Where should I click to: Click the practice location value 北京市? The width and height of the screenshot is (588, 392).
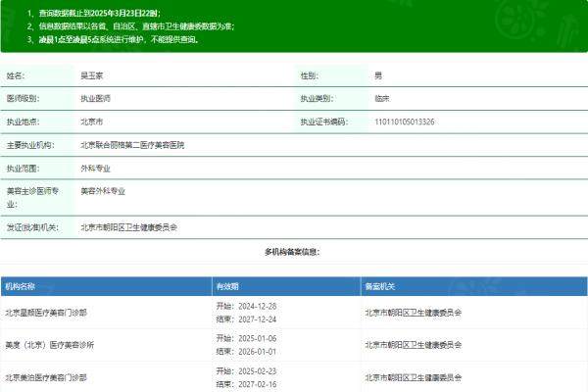point(91,122)
